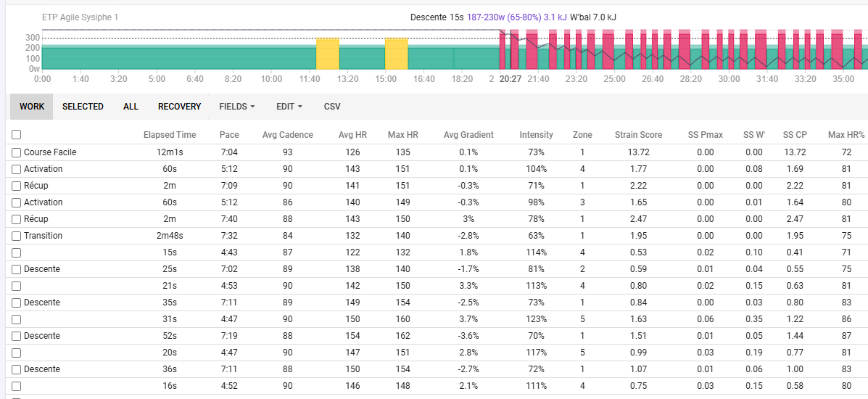This screenshot has width=868, height=399.
Task: Switch to the WORK tab
Action: (31, 107)
